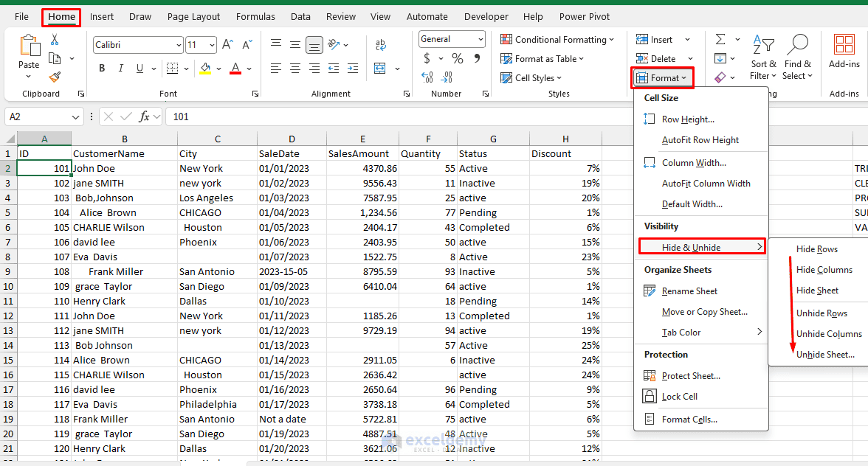Screen dimensions: 868x466
Task: Toggle Underline formatting
Action: [x=139, y=69]
